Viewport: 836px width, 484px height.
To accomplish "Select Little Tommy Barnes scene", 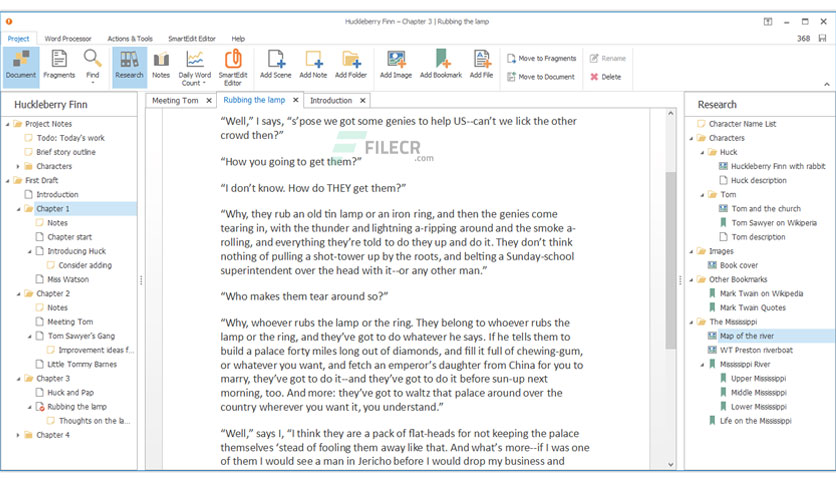I will 82,364.
